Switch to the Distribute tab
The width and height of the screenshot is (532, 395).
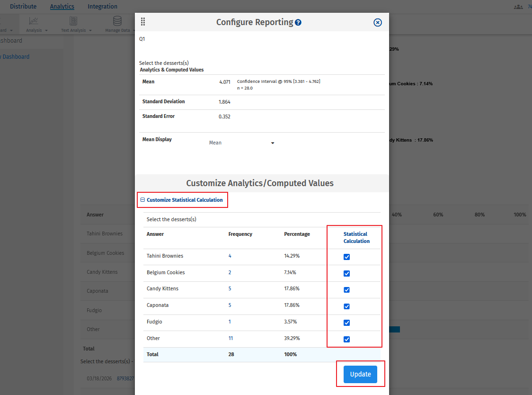23,6
